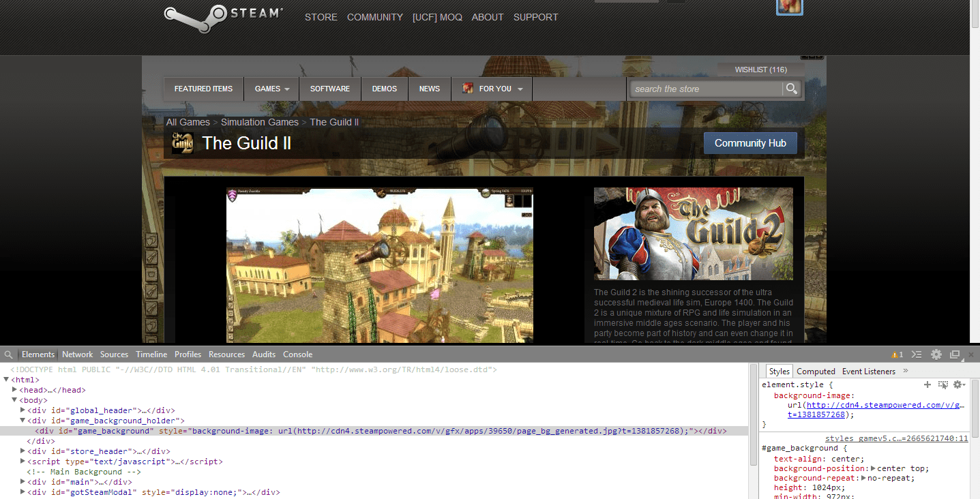Toggle the inspect element magnifier in DevTools

click(8, 354)
